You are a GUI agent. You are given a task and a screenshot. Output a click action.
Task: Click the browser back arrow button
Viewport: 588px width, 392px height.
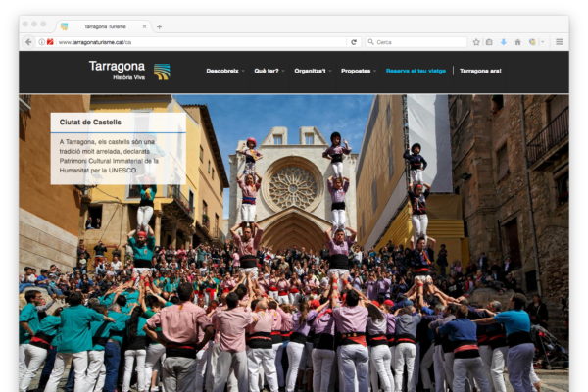28,42
